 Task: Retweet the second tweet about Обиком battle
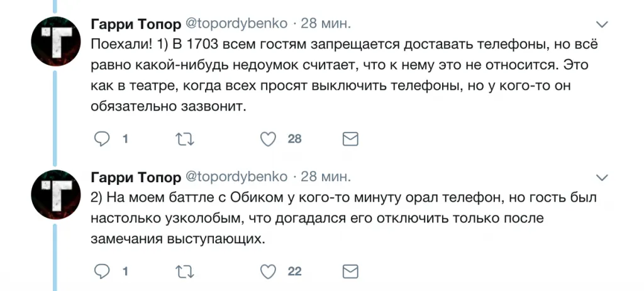click(x=185, y=272)
